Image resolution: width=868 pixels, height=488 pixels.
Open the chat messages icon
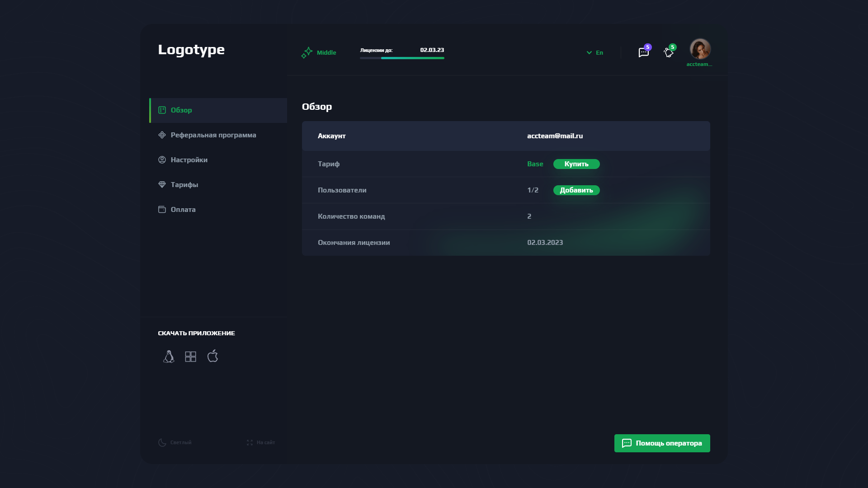(643, 52)
